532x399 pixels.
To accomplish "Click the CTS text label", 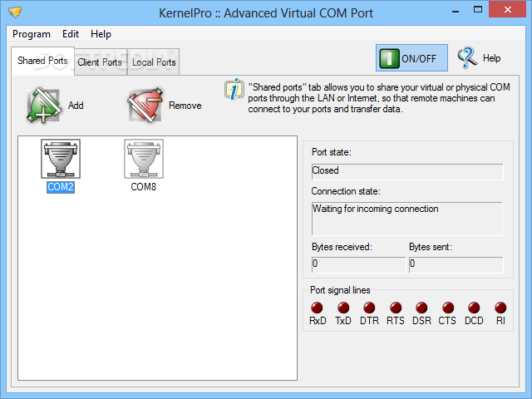I will click(447, 321).
